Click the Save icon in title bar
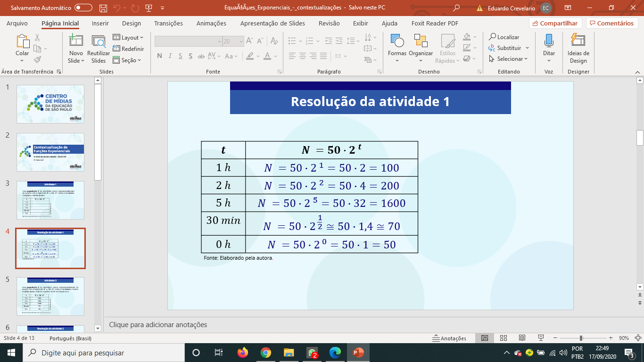The image size is (644, 362). [103, 8]
